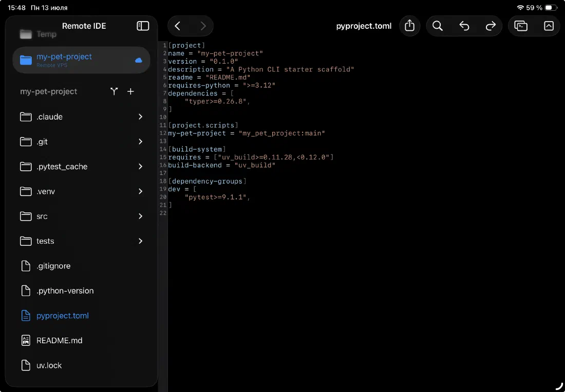Image resolution: width=565 pixels, height=392 pixels.
Task: Click the "my_pet_project:main" script line
Action: tap(247, 133)
